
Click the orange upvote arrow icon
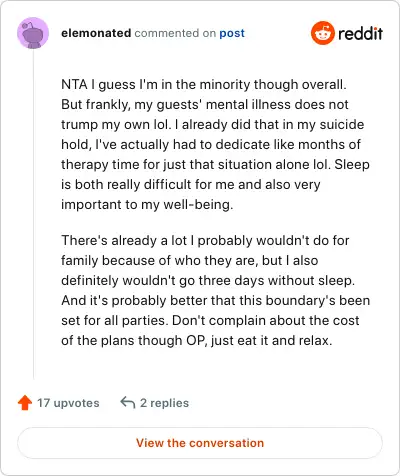click(x=25, y=403)
